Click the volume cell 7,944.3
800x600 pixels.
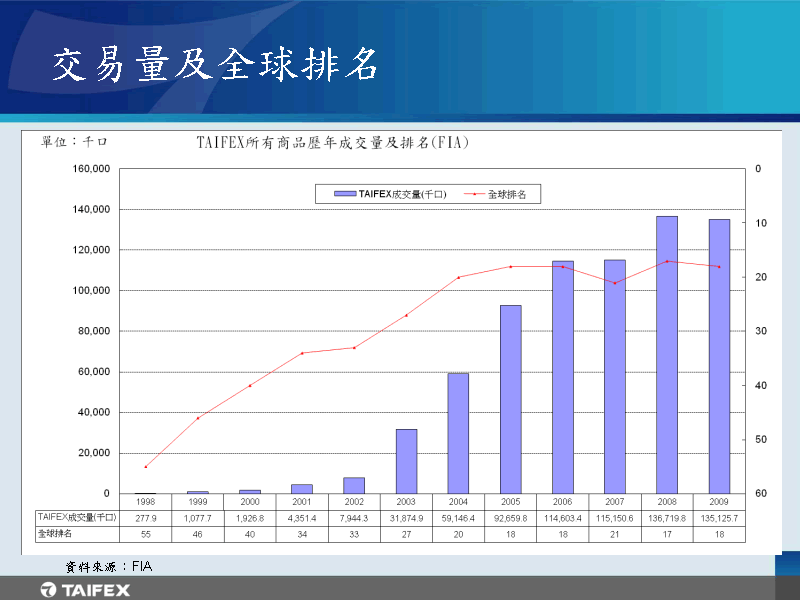354,518
